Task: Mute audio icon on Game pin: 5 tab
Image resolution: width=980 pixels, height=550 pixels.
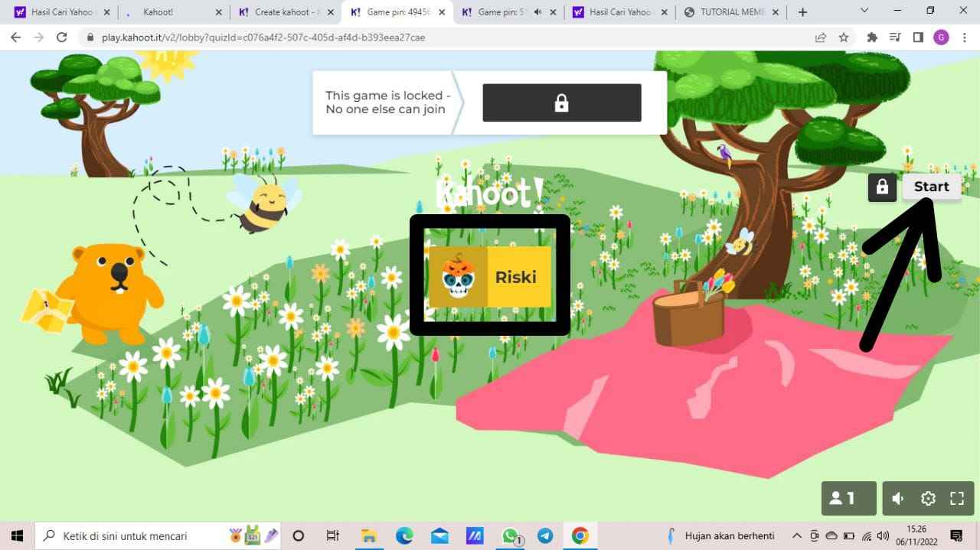Action: point(538,12)
